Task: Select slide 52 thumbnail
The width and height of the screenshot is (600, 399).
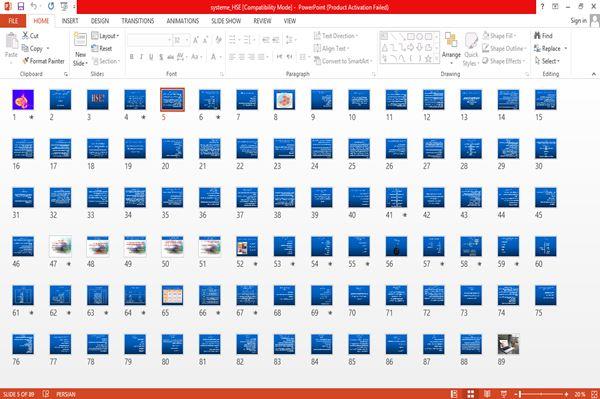Action: tap(247, 246)
